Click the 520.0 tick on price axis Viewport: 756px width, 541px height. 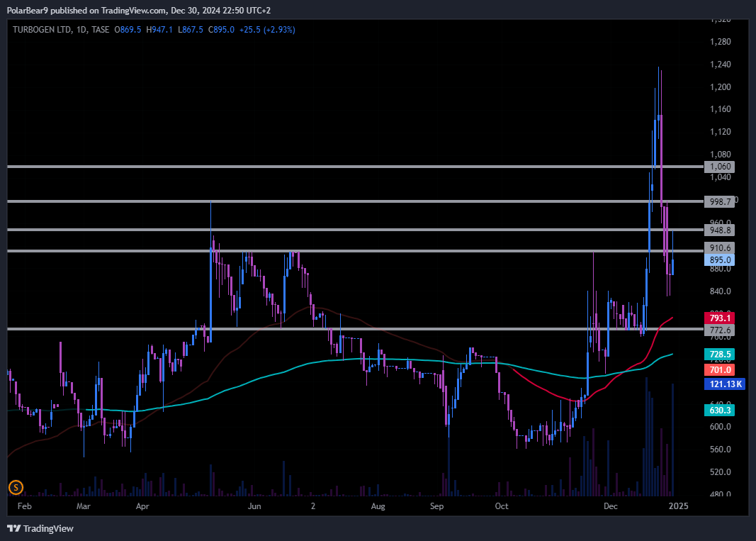[x=721, y=472]
